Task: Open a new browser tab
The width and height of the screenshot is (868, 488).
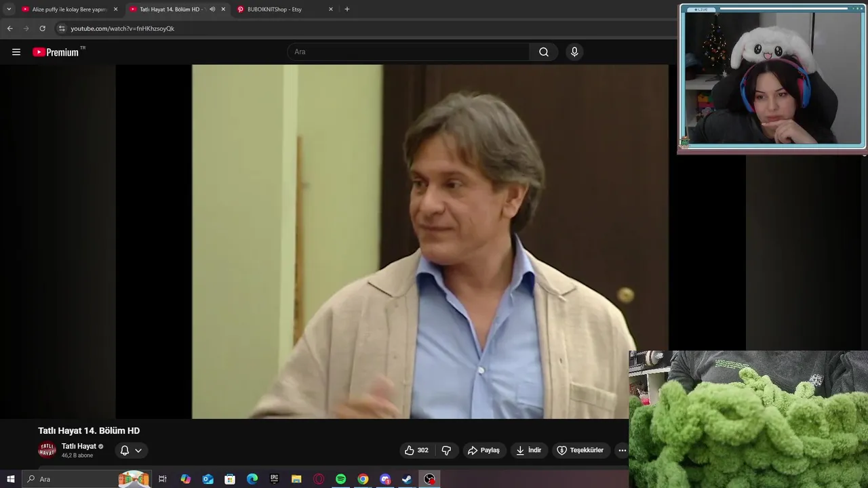Action: point(347,9)
